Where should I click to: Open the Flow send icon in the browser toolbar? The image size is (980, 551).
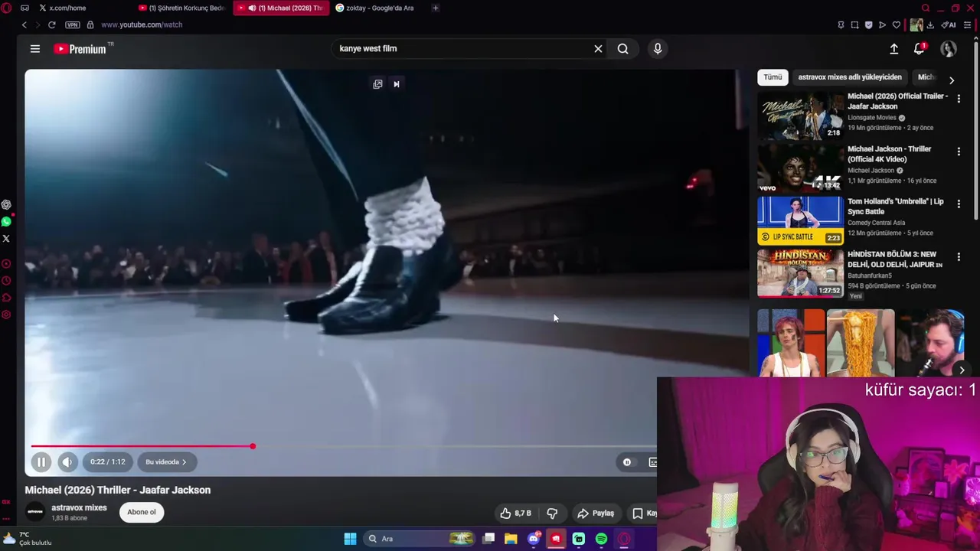click(x=882, y=24)
